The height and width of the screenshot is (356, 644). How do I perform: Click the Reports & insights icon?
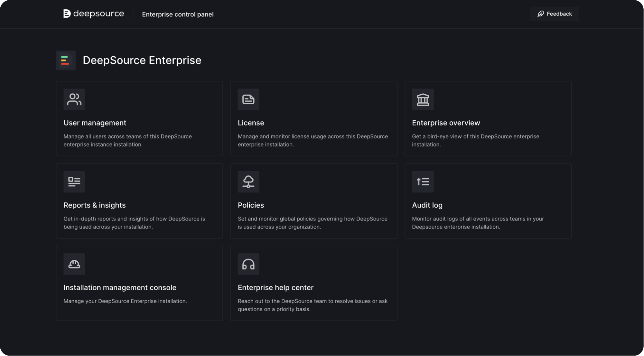(x=74, y=182)
